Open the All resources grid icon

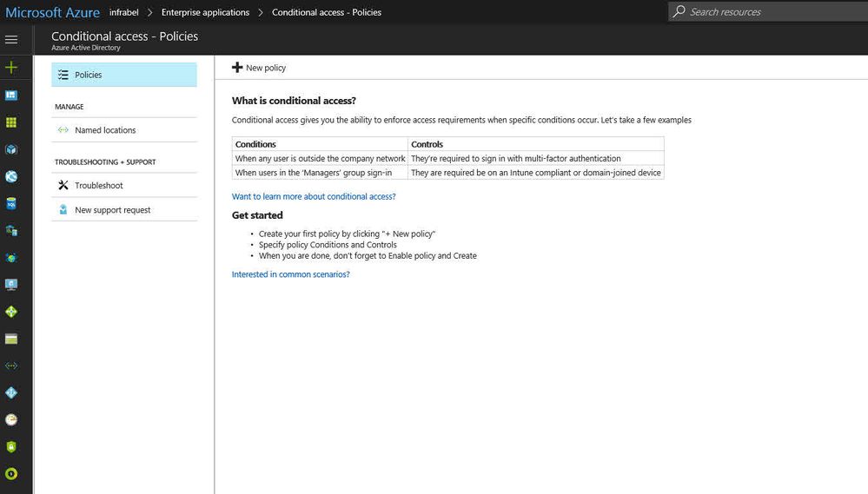point(11,122)
